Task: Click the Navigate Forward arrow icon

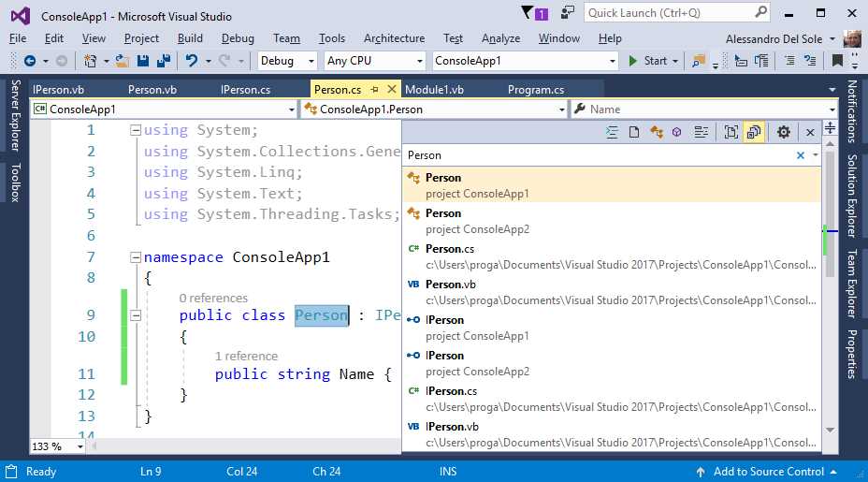Action: (62, 61)
